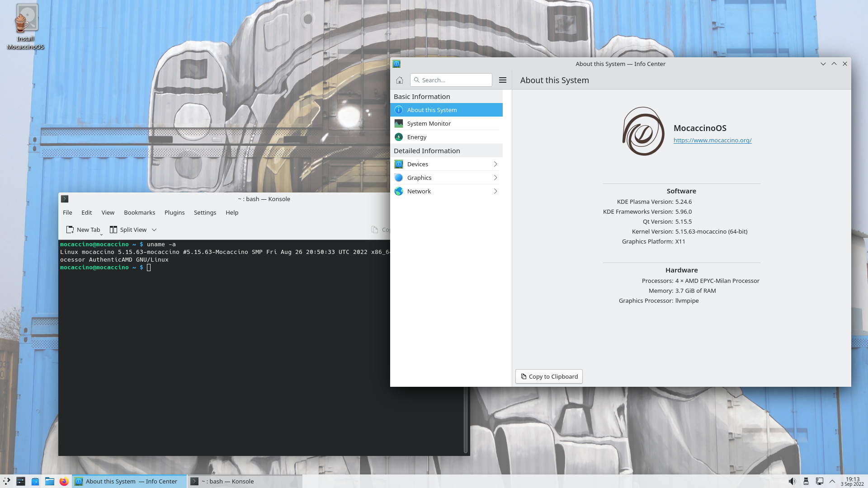Open System Settings from the taskbar
Image resolution: width=868 pixels, height=488 pixels.
pos(21,481)
